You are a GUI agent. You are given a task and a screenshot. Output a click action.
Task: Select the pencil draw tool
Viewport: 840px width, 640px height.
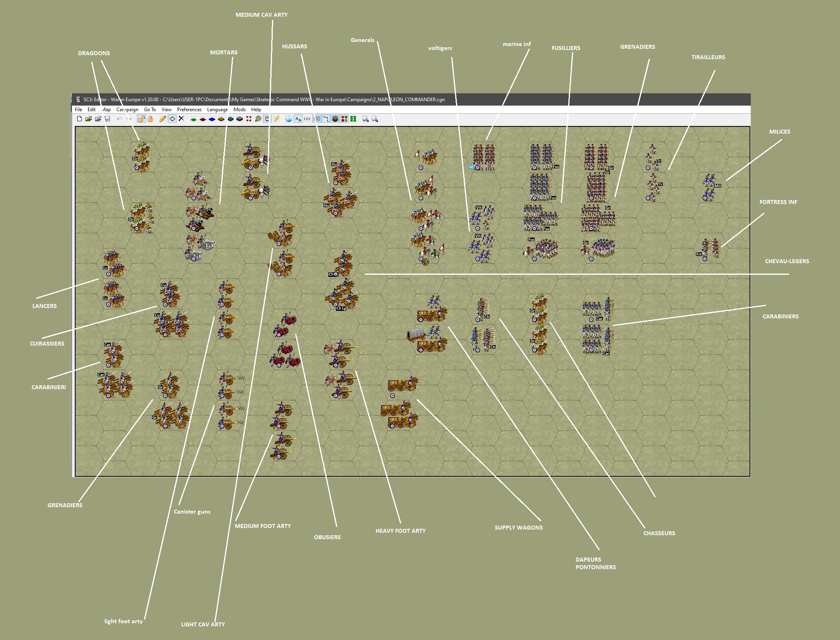(162, 119)
